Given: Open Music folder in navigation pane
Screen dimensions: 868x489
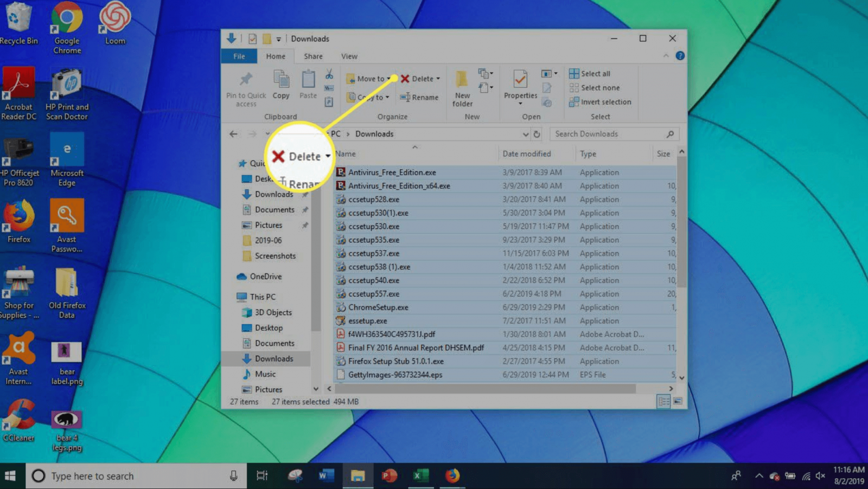Looking at the screenshot, I should pos(259,374).
